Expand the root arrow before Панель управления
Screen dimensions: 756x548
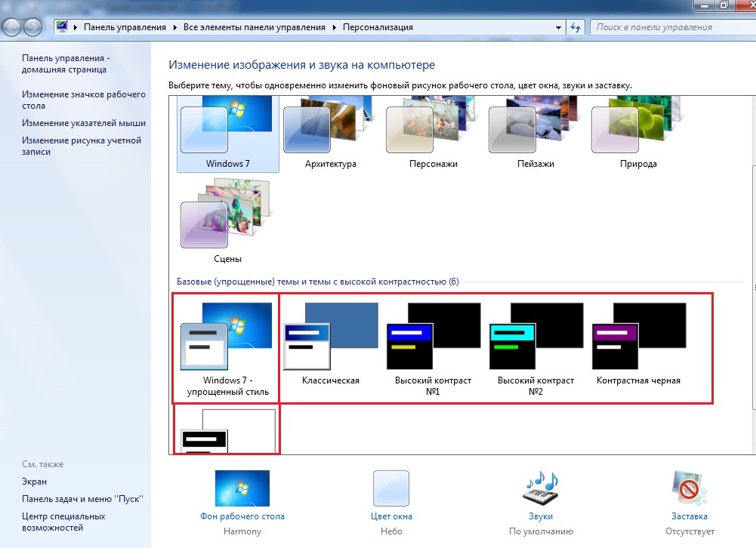click(76, 27)
